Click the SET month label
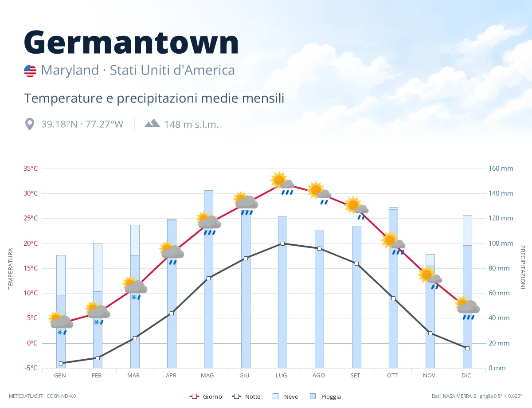Image resolution: width=532 pixels, height=408 pixels. (356, 376)
